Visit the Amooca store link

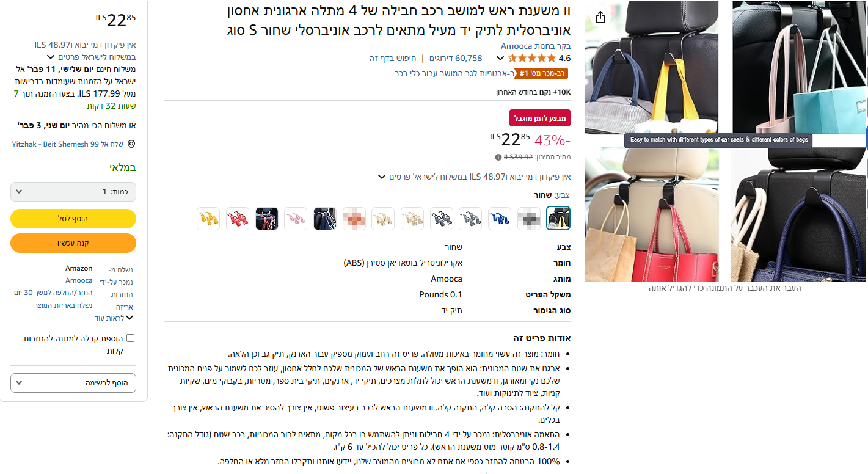pyautogui.click(x=536, y=46)
